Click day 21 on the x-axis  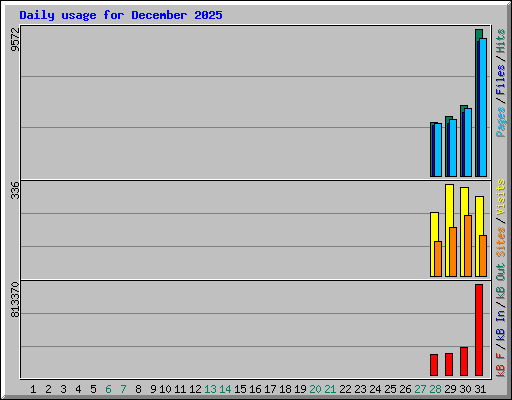[x=330, y=389]
